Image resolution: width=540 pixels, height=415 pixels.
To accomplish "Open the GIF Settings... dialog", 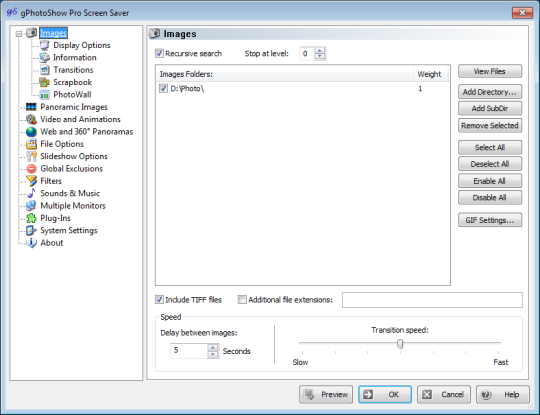I will 490,220.
